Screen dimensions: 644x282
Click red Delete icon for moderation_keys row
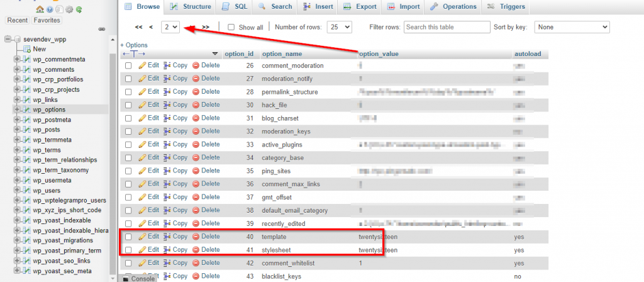196,131
